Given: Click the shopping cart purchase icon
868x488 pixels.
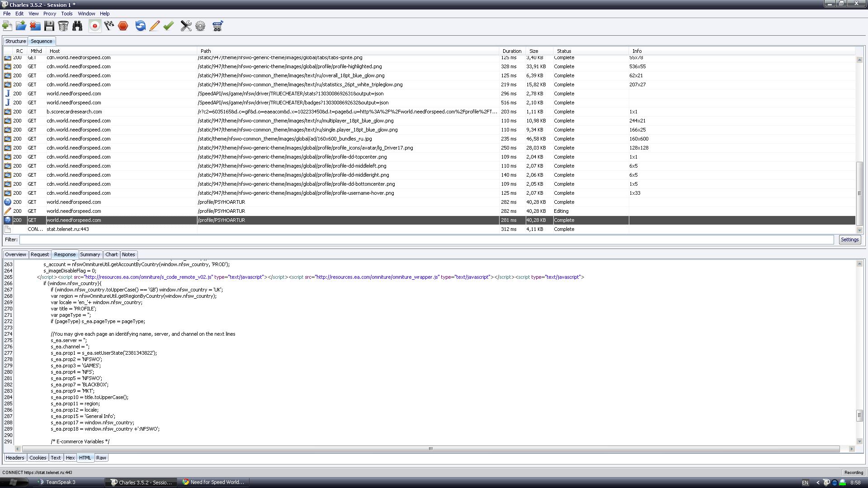Looking at the screenshot, I should tap(217, 26).
